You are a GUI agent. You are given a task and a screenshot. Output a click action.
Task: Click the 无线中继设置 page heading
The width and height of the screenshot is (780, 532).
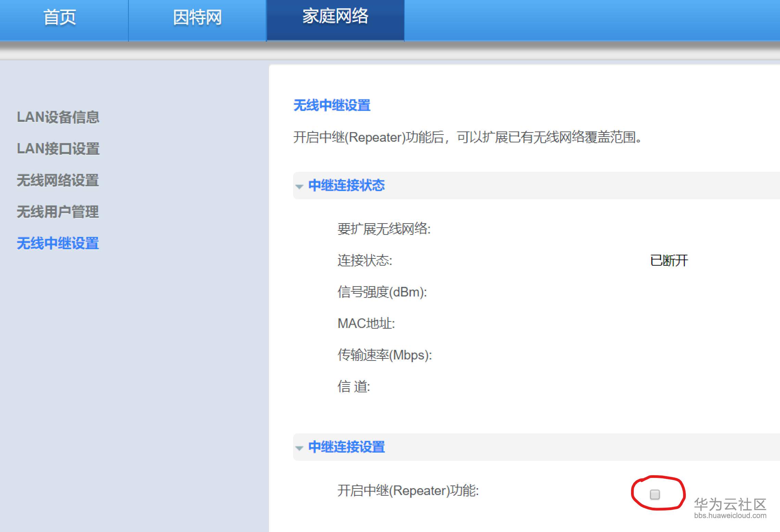[x=332, y=105]
